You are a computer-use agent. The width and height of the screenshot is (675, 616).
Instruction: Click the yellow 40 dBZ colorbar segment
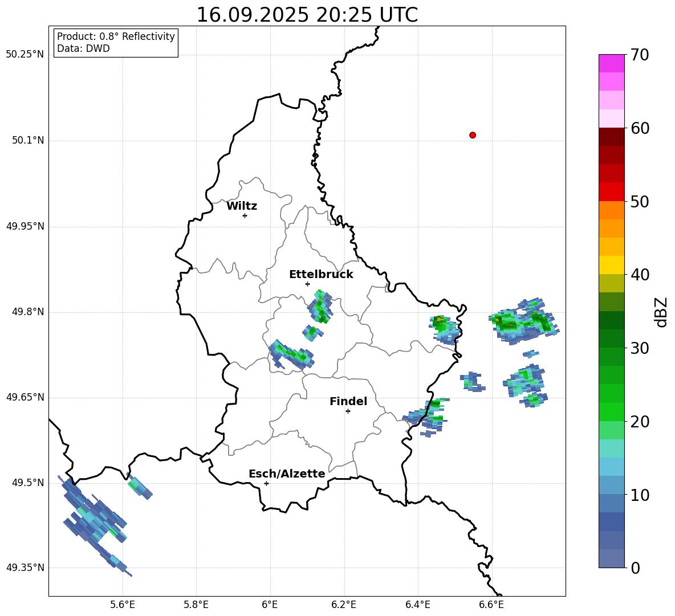point(611,265)
